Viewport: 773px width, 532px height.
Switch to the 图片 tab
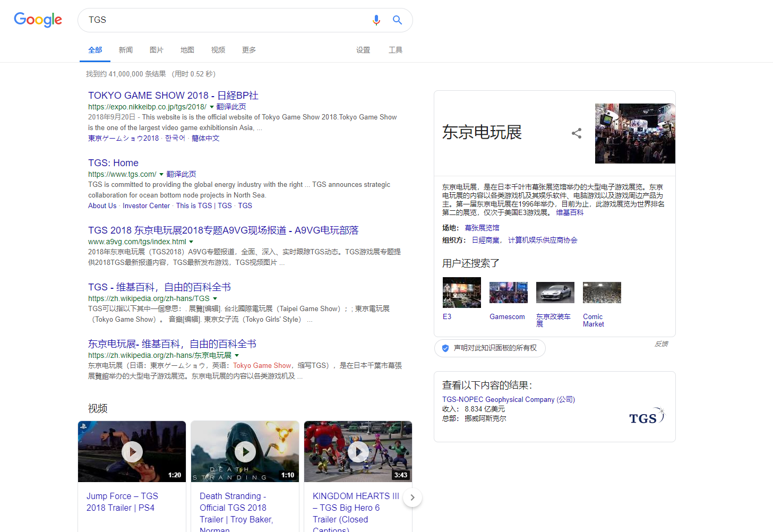(157, 50)
